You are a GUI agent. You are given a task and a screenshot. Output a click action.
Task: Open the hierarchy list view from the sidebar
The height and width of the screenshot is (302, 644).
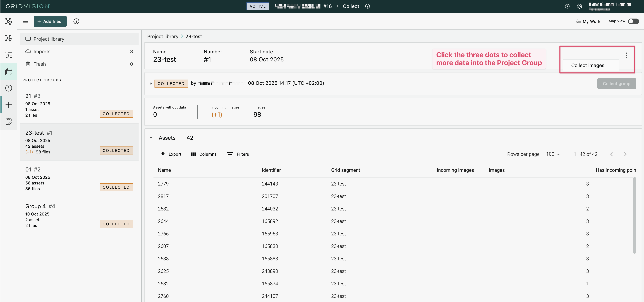click(8, 55)
